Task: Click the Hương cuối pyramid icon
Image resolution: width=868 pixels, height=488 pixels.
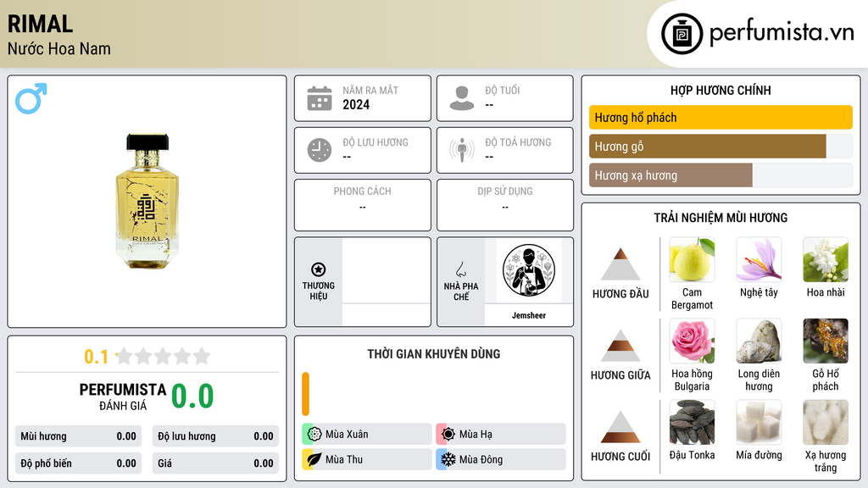Action: point(620,427)
